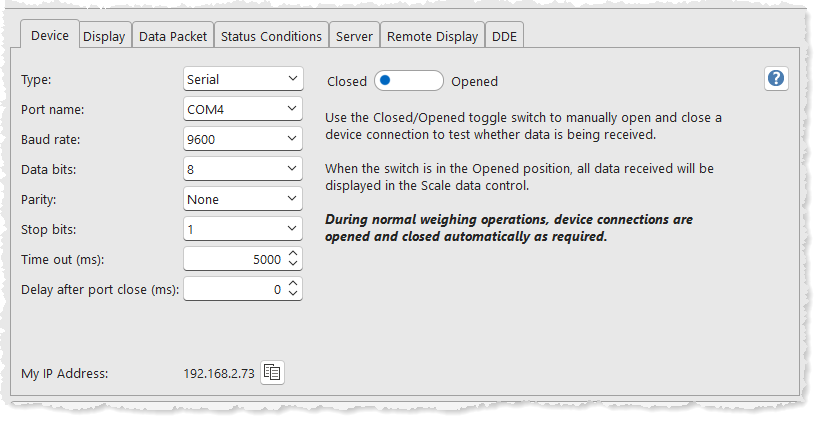Select the Device tab

50,36
